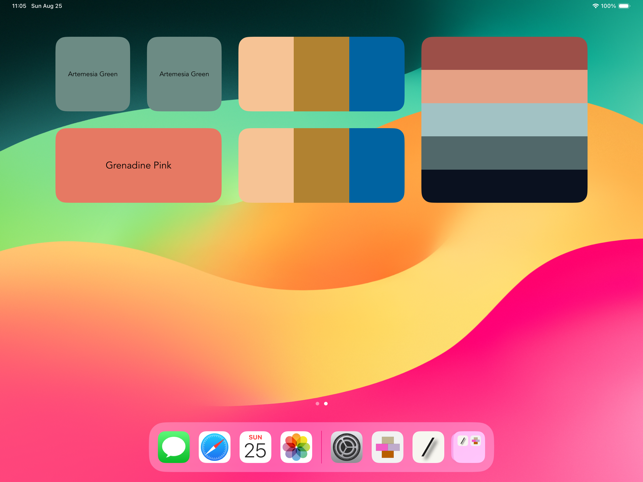Open the Calendar app showing SUN 25
The height and width of the screenshot is (482, 643).
click(255, 447)
